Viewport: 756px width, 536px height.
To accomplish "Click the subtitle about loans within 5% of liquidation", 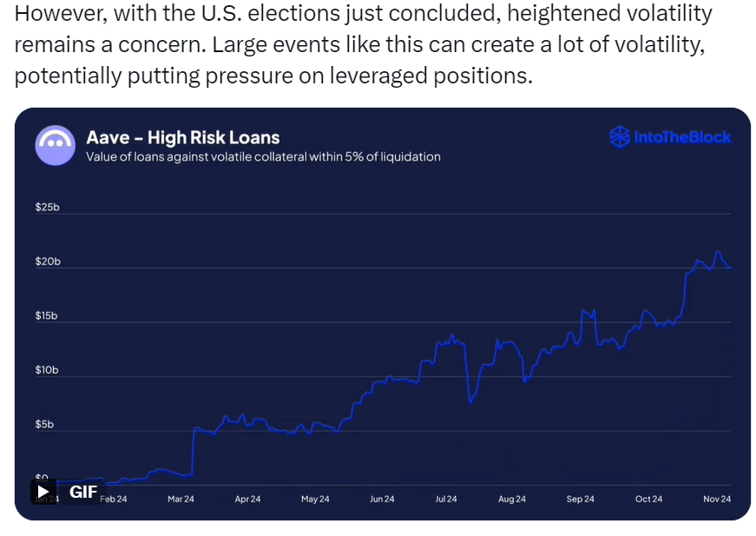I will (x=265, y=157).
